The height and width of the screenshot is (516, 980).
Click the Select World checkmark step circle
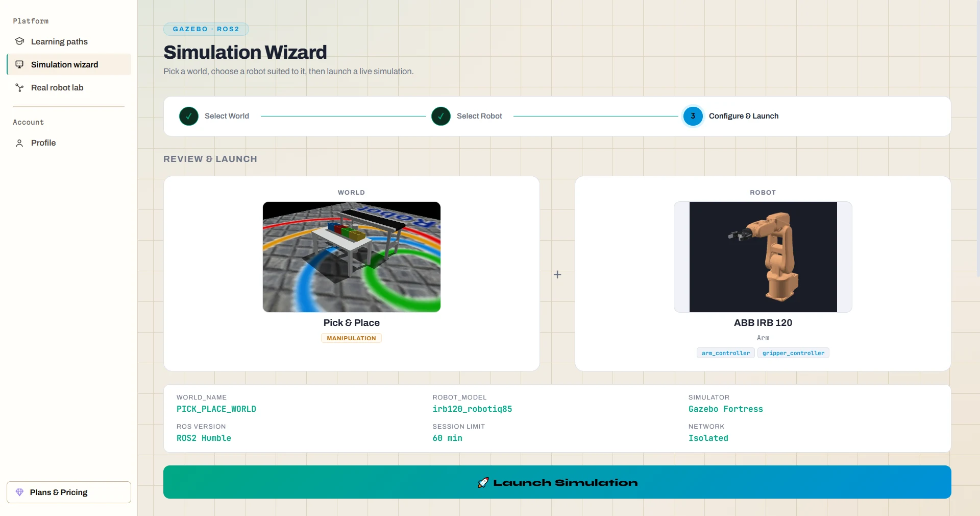click(x=189, y=116)
